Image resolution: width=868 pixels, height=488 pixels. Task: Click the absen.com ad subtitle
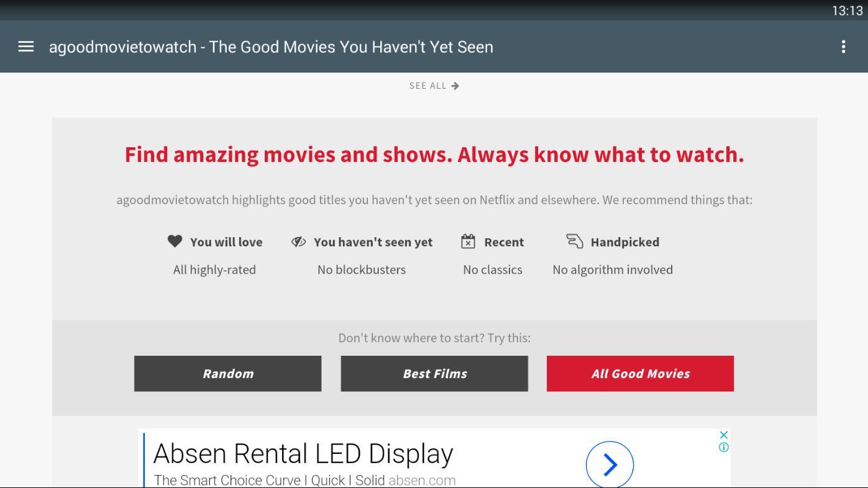tap(304, 480)
